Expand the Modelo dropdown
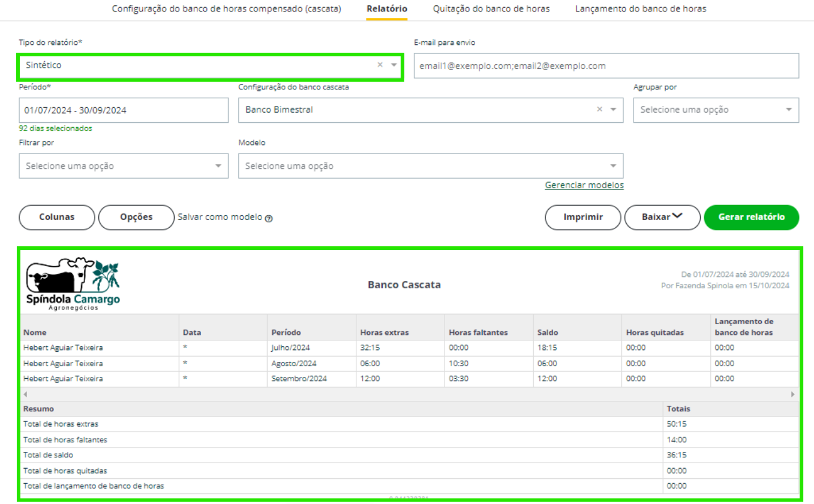 pyautogui.click(x=613, y=166)
